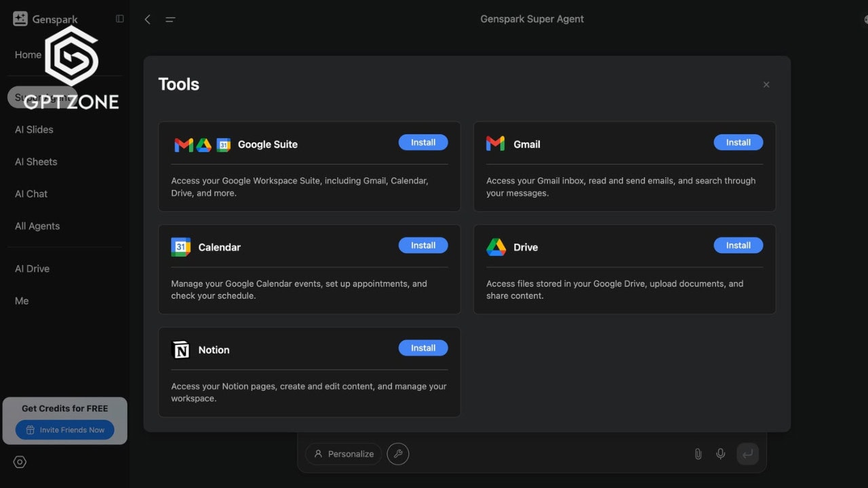868x488 pixels.
Task: Click the Genspark Super Agent page title
Action: pos(532,19)
